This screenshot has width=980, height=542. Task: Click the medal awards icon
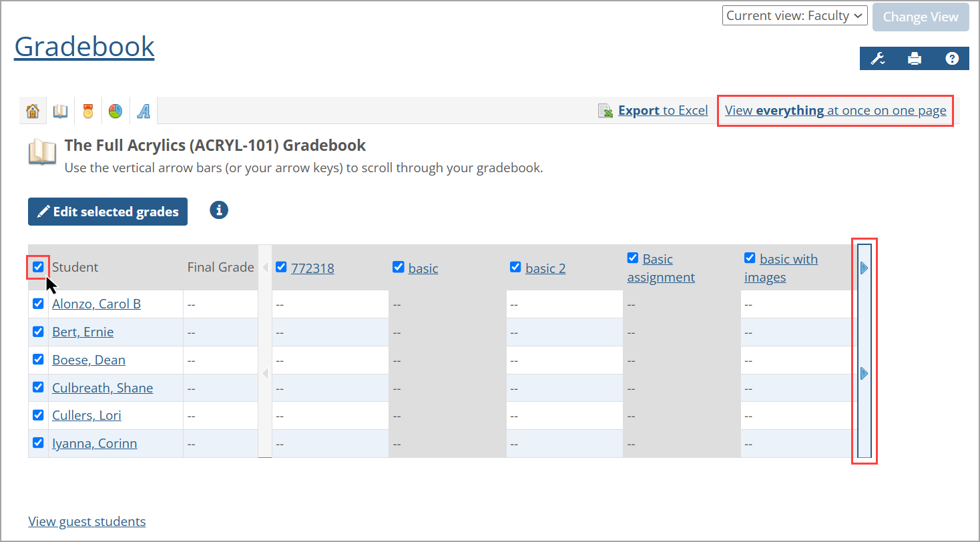coord(87,110)
